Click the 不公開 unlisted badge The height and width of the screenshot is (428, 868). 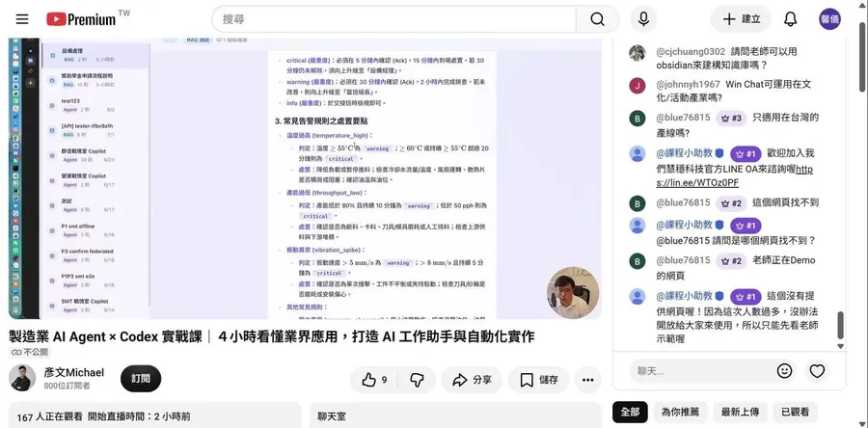(30, 352)
